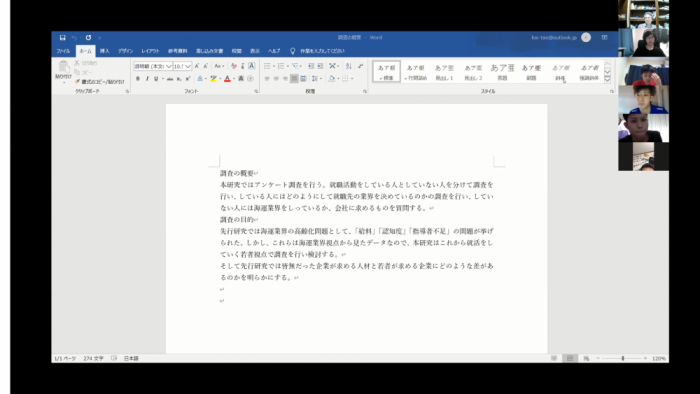The width and height of the screenshot is (700, 394).
Task: Open the File tab
Action: [x=63, y=51]
